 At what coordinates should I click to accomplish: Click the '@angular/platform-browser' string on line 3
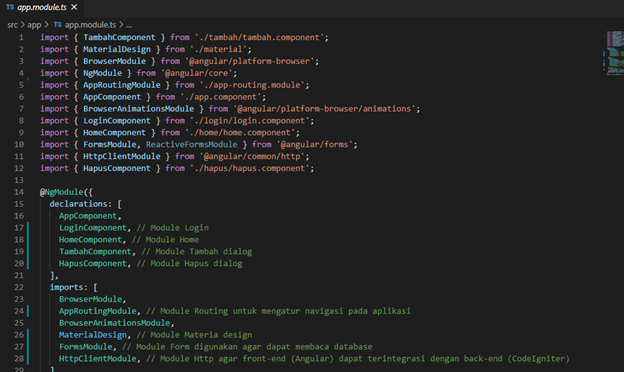point(250,61)
